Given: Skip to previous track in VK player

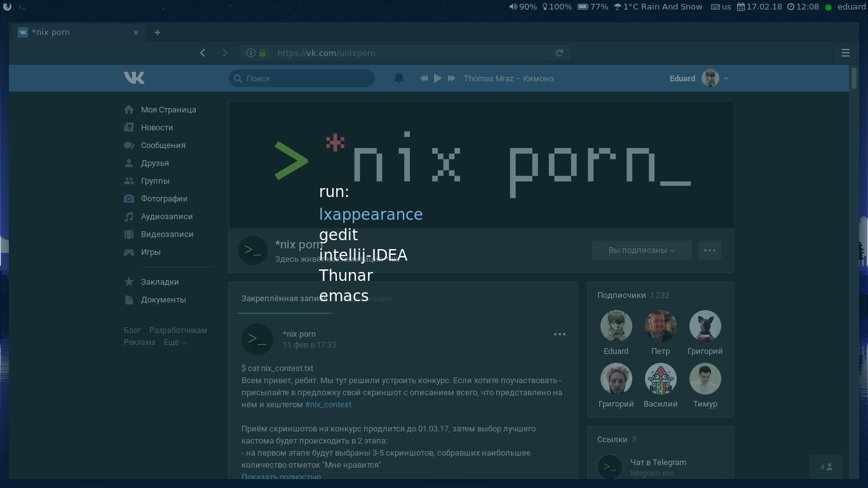Looking at the screenshot, I should tap(424, 78).
